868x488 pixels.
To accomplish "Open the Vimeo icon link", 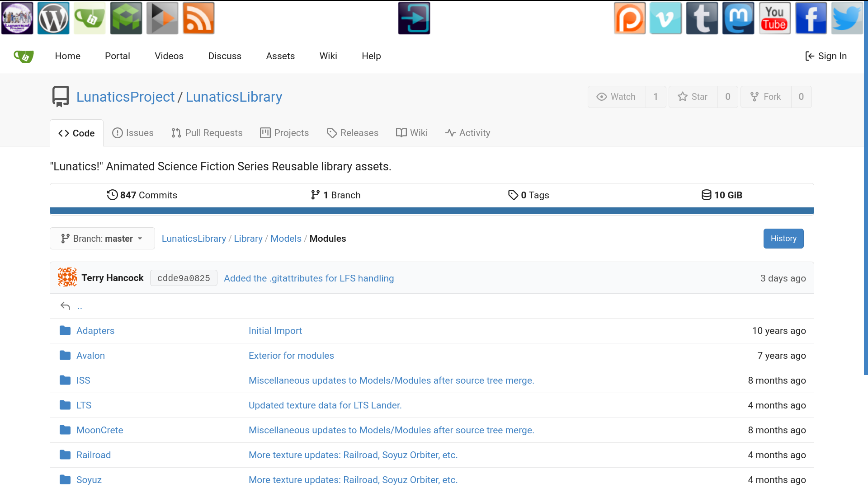I will tap(665, 19).
